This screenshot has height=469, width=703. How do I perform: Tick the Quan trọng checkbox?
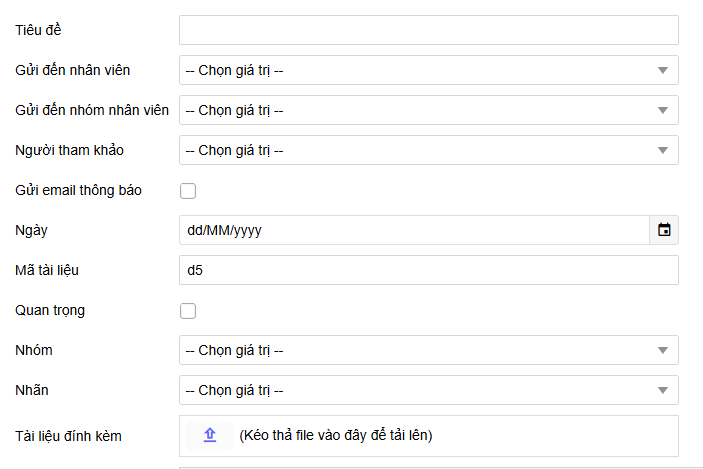click(188, 310)
